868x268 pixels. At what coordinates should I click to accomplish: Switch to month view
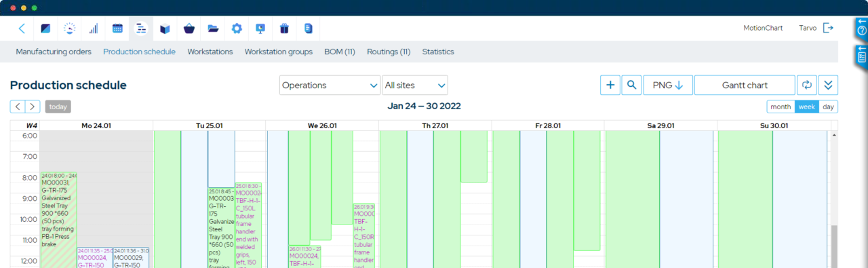(781, 107)
